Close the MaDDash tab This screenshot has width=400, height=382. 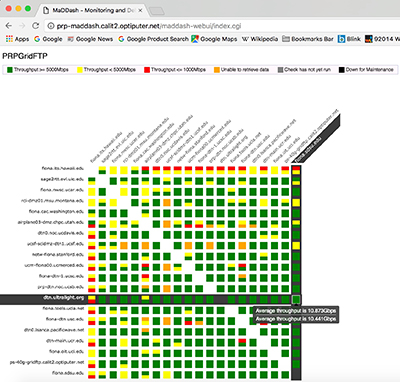click(x=140, y=10)
